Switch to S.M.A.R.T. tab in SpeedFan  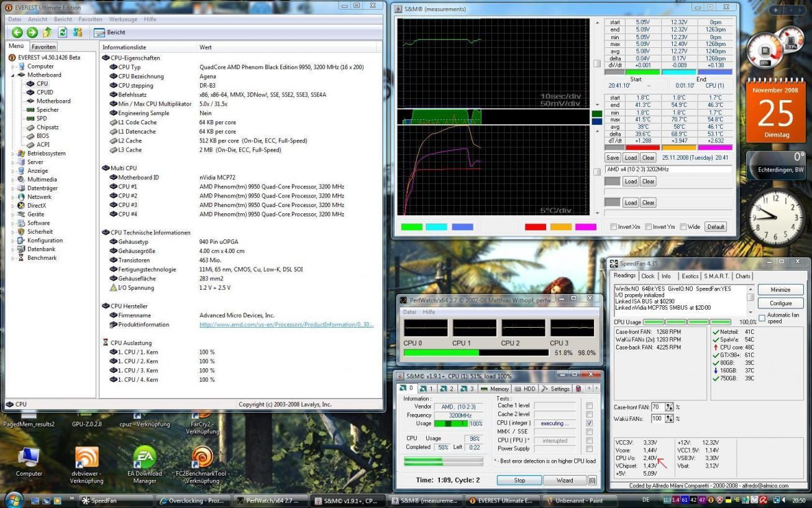pos(716,276)
